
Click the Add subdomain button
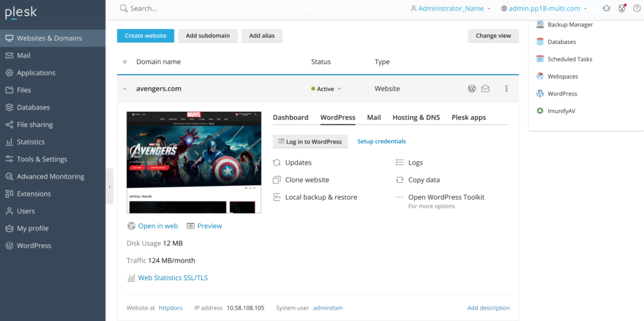pyautogui.click(x=208, y=36)
